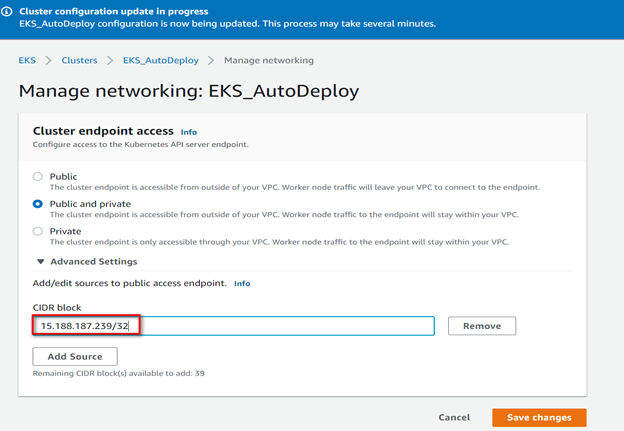
Task: Select the Public endpoint access option
Action: 38,176
